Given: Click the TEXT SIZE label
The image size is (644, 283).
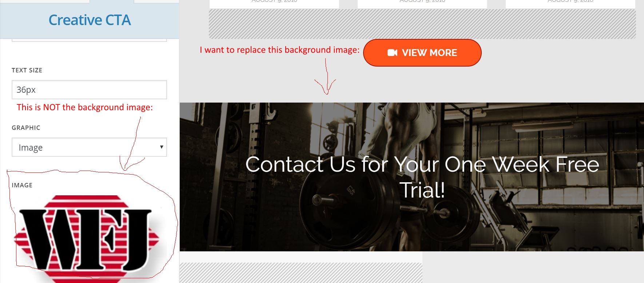Looking at the screenshot, I should 27,70.
